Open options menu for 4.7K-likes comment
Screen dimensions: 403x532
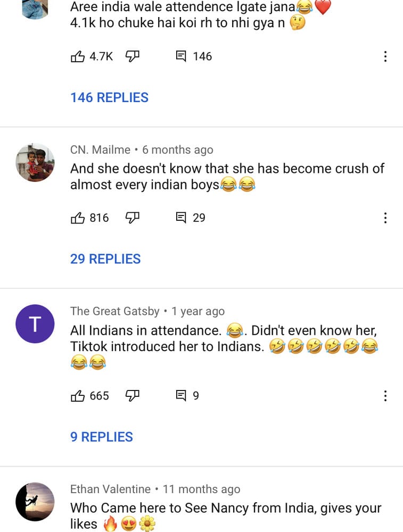[385, 56]
